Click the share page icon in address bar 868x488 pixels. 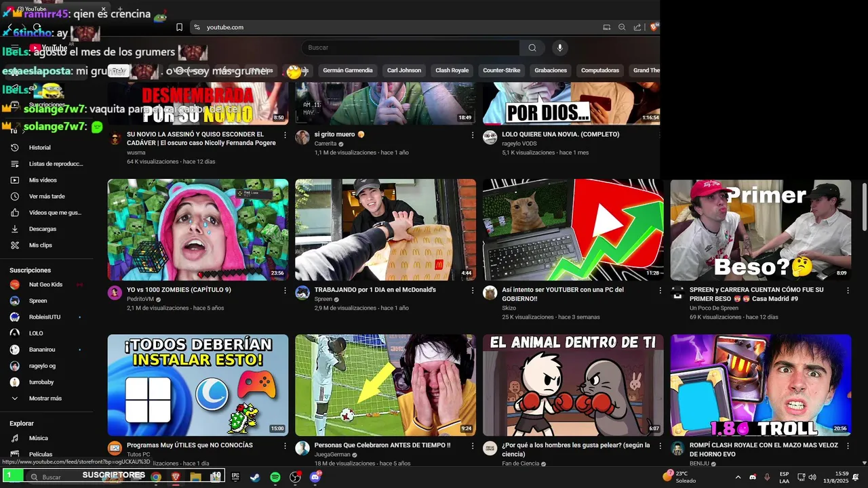coord(637,27)
